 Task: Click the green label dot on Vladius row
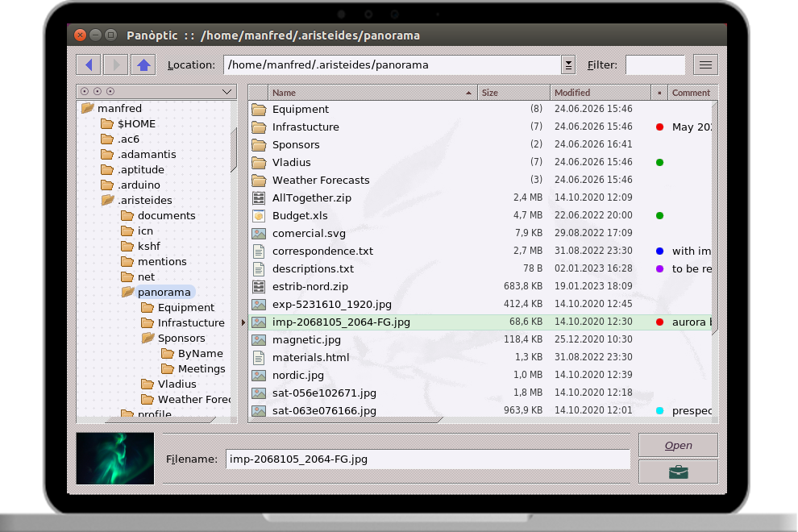[659, 162]
